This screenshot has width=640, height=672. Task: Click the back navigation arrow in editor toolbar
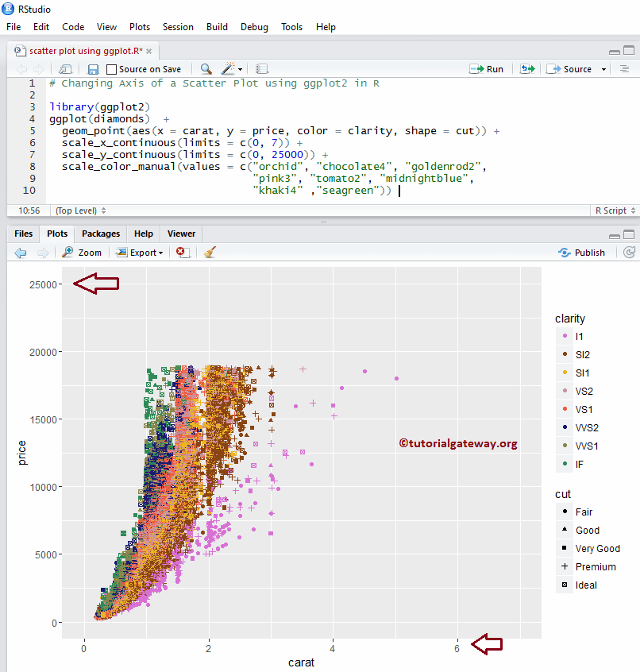tap(21, 69)
